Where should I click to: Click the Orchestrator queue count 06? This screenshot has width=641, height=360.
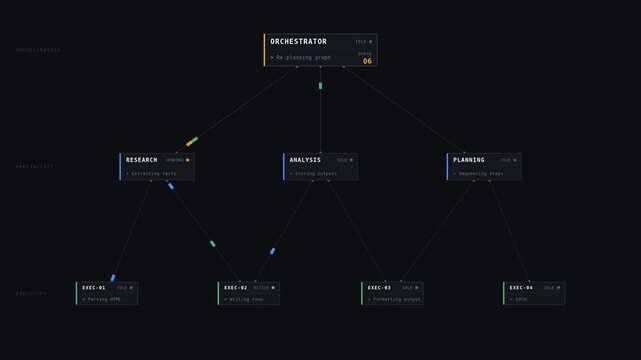(367, 61)
